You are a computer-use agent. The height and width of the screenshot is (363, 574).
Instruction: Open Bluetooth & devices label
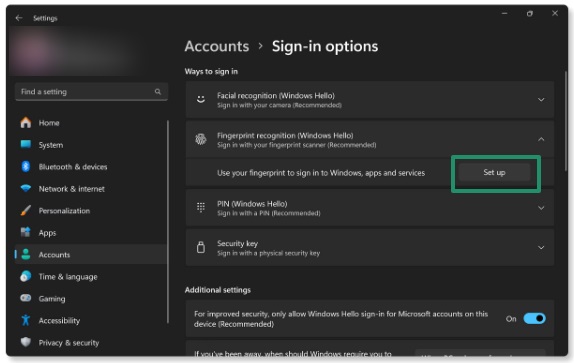[x=73, y=167]
